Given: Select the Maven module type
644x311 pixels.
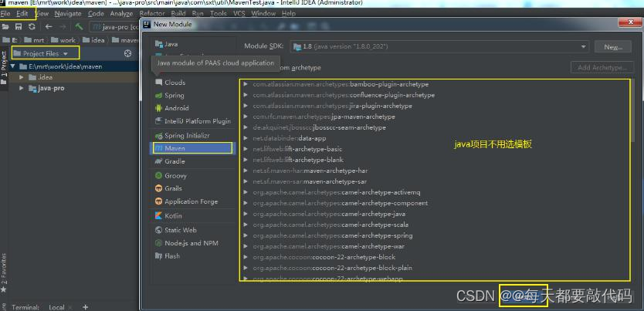Looking at the screenshot, I should tap(192, 148).
